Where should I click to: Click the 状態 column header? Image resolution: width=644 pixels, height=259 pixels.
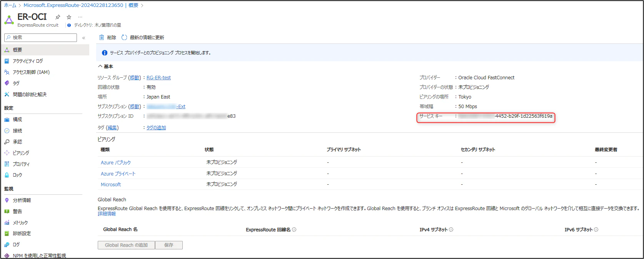click(209, 150)
